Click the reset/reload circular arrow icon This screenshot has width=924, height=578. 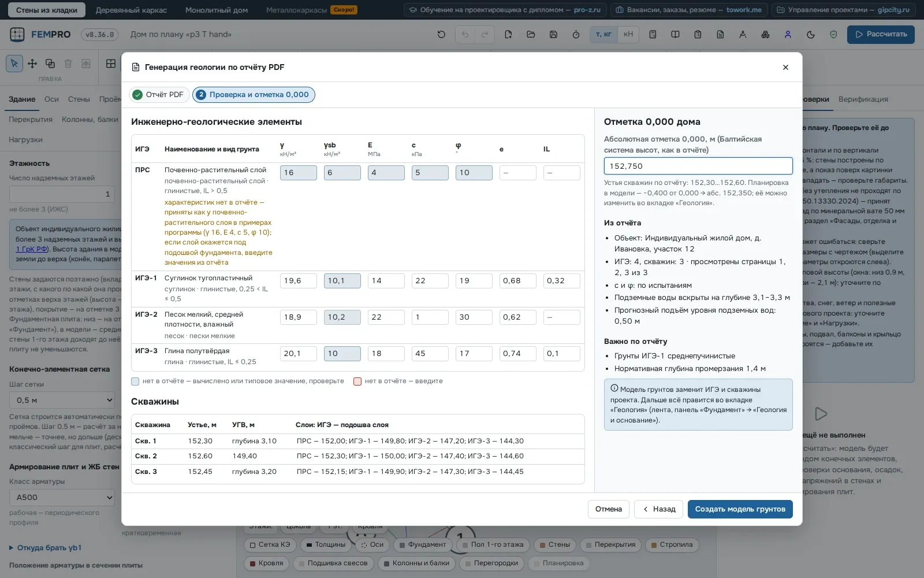[441, 35]
